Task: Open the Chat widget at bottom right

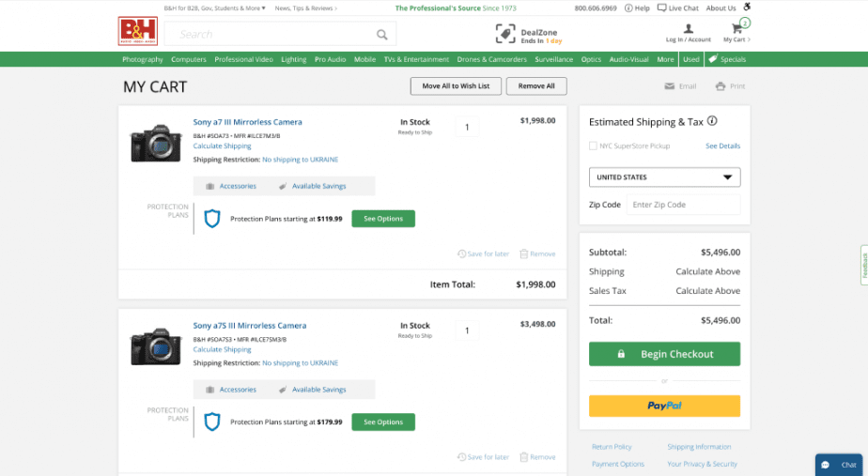Action: click(839, 465)
